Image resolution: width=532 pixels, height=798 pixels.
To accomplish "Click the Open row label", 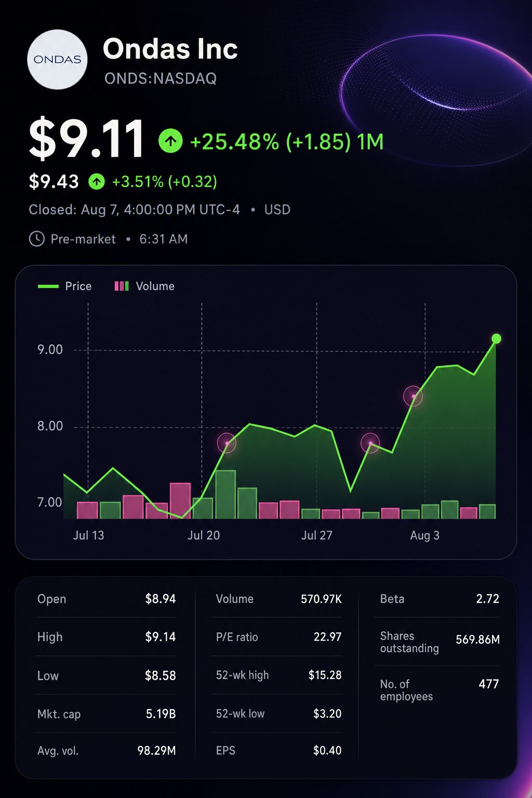I will coord(51,599).
